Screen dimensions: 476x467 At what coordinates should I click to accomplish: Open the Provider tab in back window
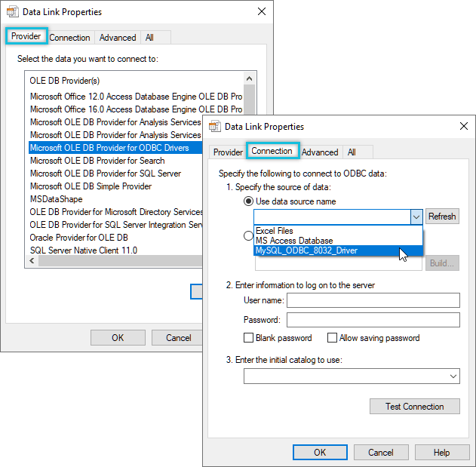[x=26, y=36]
